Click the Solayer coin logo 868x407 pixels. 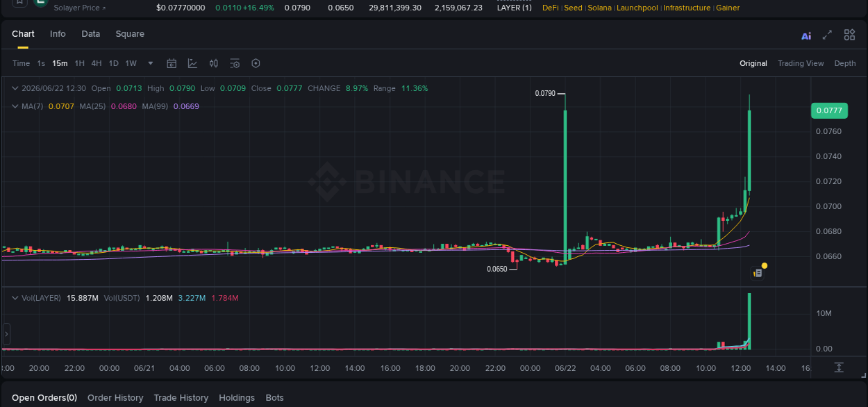click(40, 3)
